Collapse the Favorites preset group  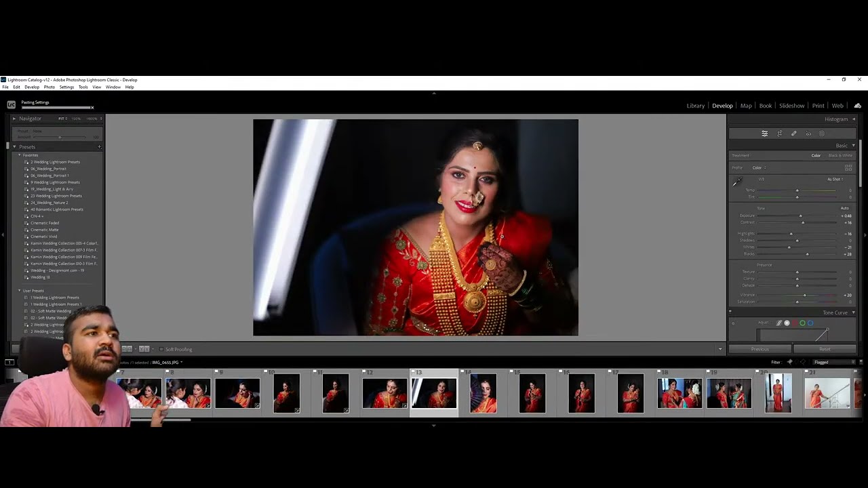[20, 155]
